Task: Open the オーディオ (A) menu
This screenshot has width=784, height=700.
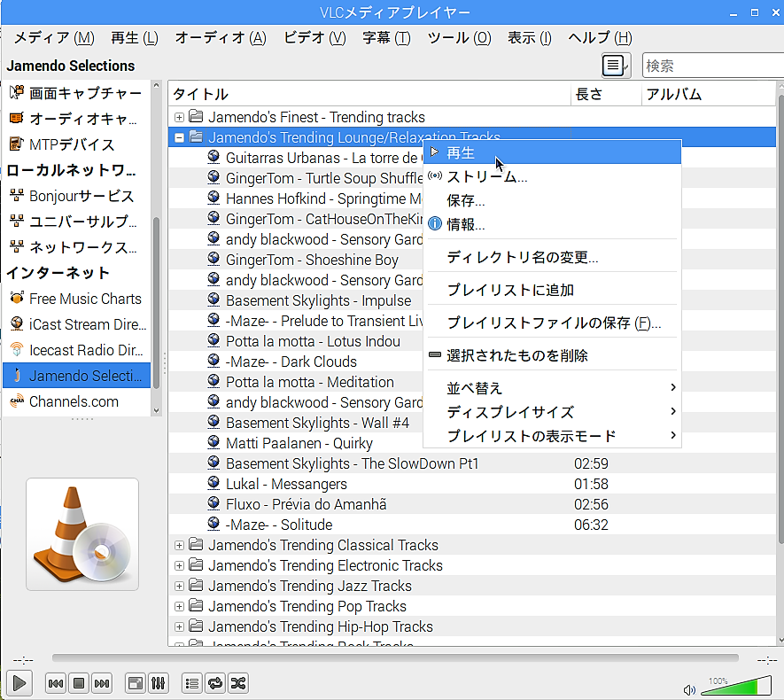Action: click(x=221, y=37)
